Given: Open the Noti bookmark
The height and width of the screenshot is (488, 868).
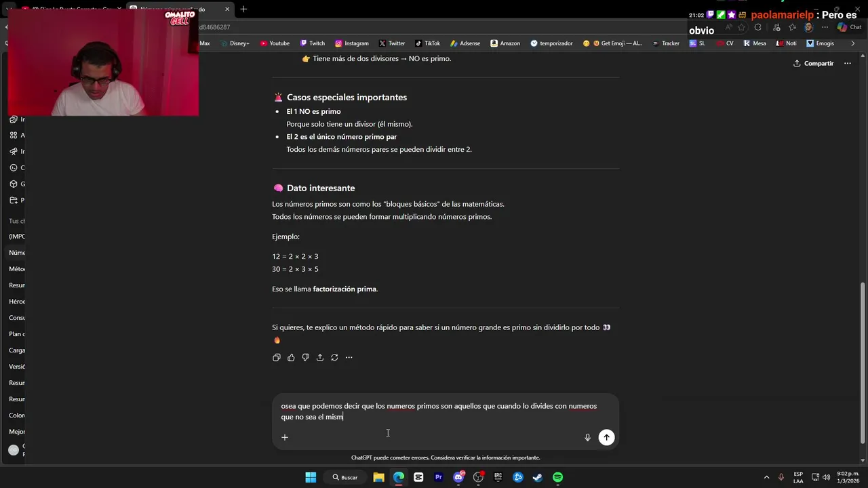Looking at the screenshot, I should click(786, 43).
